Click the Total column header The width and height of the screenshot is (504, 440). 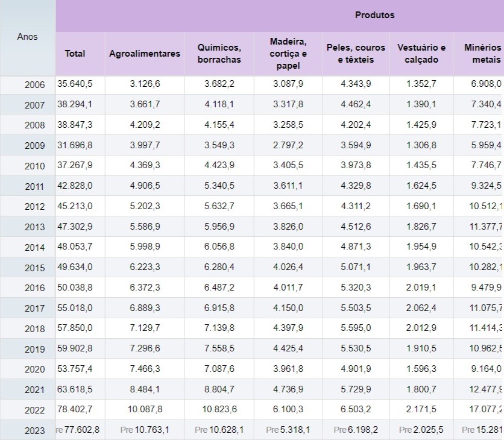[75, 54]
